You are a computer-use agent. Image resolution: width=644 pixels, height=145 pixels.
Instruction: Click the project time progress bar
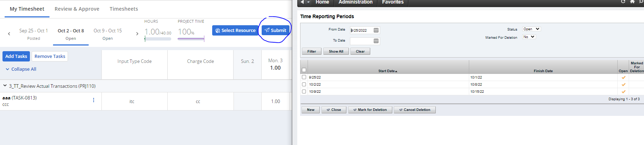coord(191,39)
